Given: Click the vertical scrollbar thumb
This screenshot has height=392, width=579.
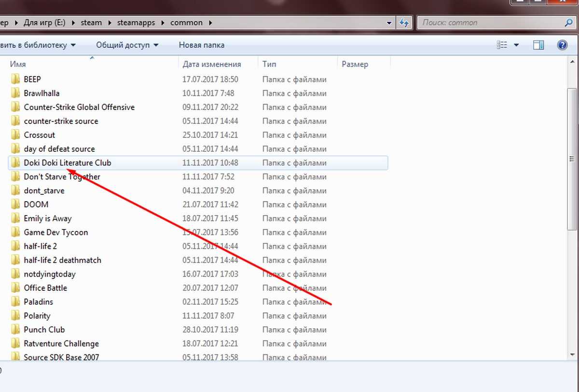Looking at the screenshot, I should tap(572, 159).
